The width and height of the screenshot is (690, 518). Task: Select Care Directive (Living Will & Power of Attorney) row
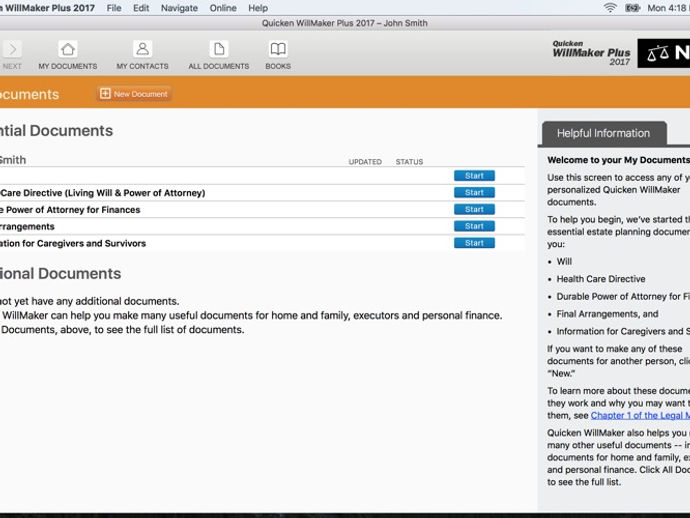point(262,193)
